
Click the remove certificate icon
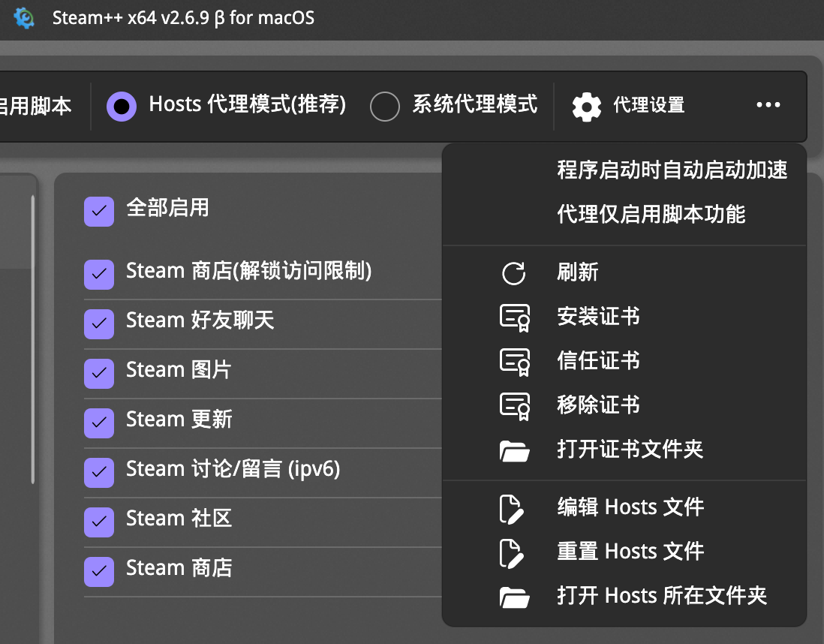tap(514, 405)
